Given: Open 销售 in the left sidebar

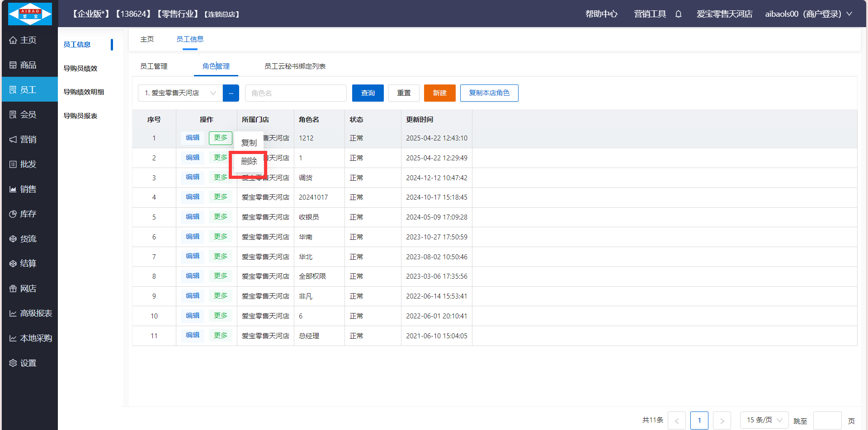Looking at the screenshot, I should [30, 189].
